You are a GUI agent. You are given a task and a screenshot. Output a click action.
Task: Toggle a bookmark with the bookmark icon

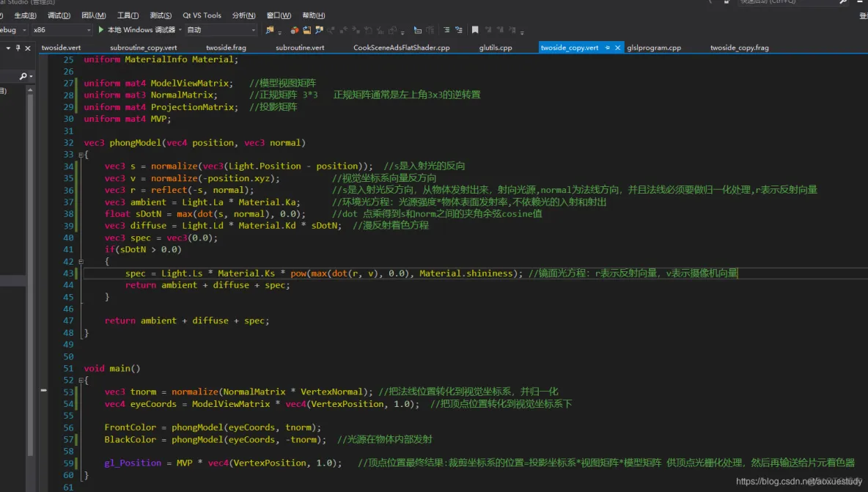(475, 30)
